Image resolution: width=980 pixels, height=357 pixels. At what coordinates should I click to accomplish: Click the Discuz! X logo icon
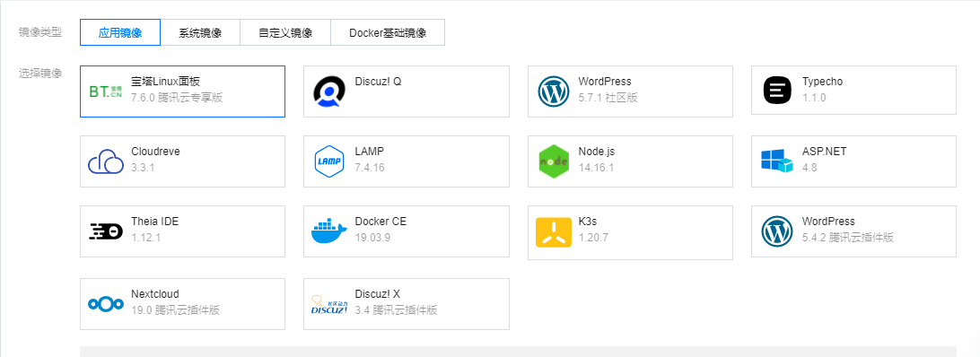[328, 304]
